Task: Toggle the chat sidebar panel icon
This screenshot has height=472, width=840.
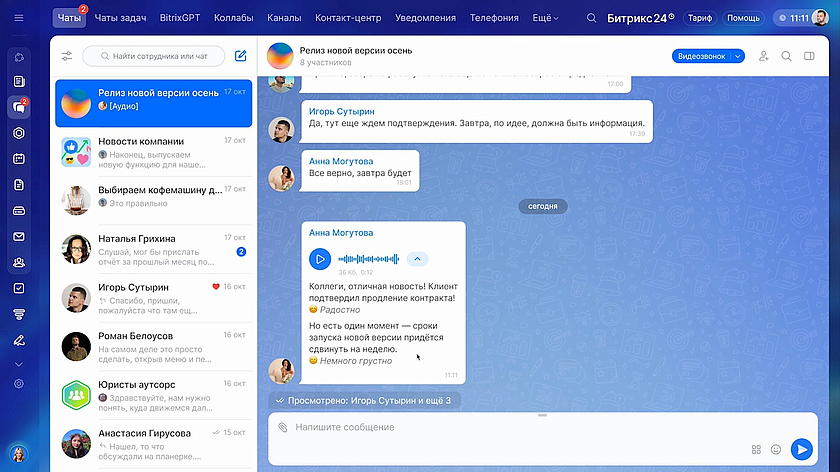Action: pos(809,56)
